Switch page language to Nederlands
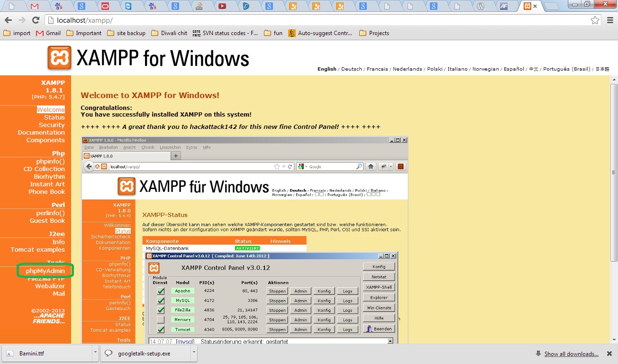The height and width of the screenshot is (364, 618). pyautogui.click(x=407, y=69)
